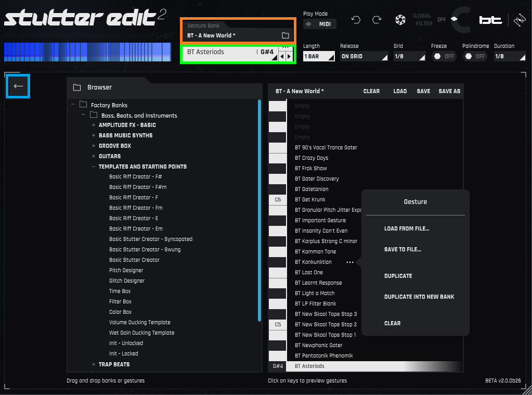Select previous gesture with left arrow

282,57
